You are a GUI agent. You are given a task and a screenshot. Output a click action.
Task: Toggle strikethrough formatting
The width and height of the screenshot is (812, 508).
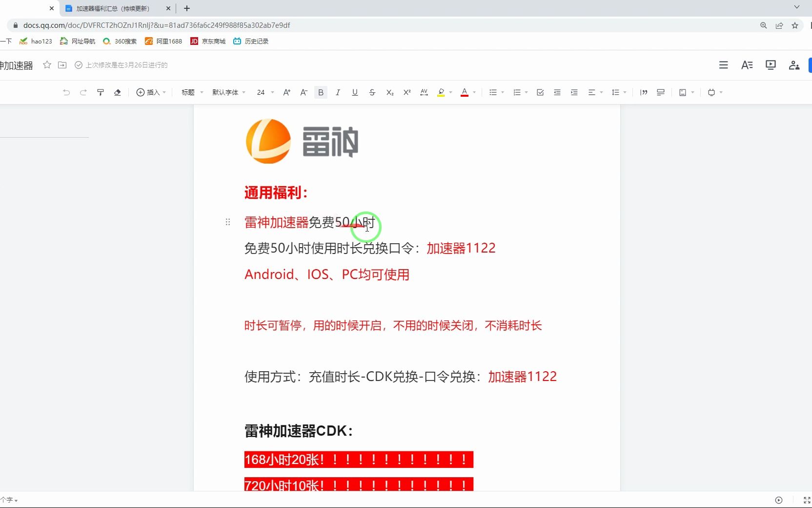click(372, 92)
